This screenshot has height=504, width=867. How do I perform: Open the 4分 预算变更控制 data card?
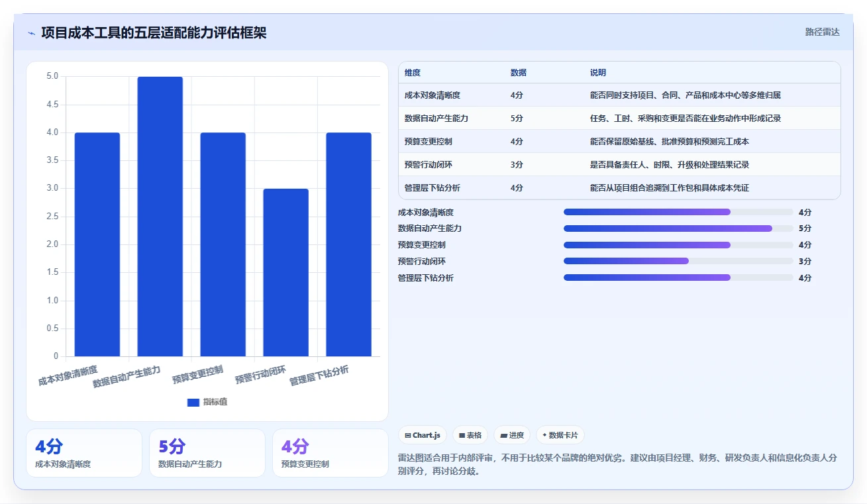[331, 453]
